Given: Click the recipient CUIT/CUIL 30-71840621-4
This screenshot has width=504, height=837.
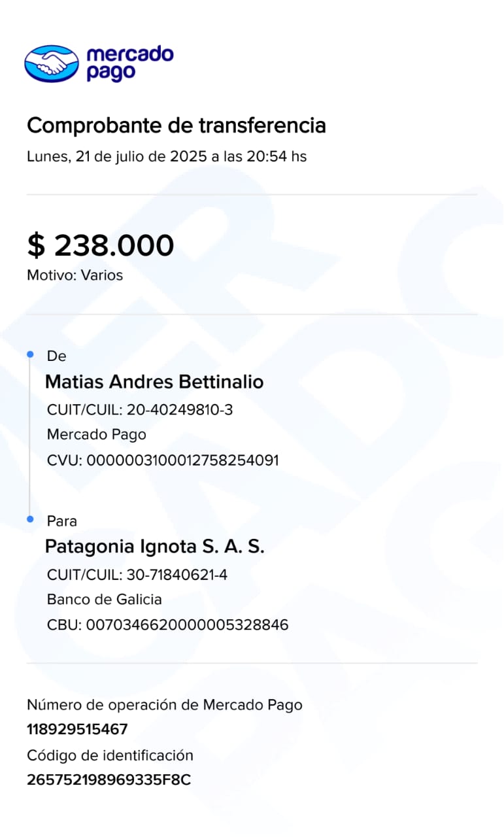Looking at the screenshot, I should [137, 575].
